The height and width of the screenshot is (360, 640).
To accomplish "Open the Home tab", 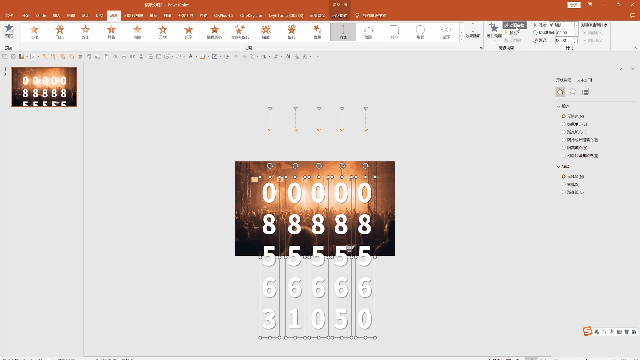I will pyautogui.click(x=25, y=16).
